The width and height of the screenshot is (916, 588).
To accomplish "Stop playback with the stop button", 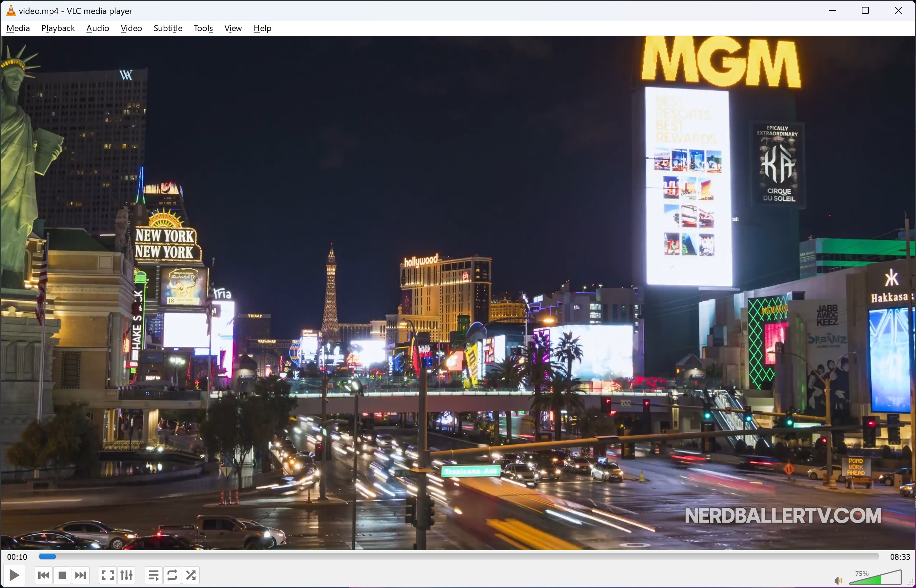I will [62, 575].
